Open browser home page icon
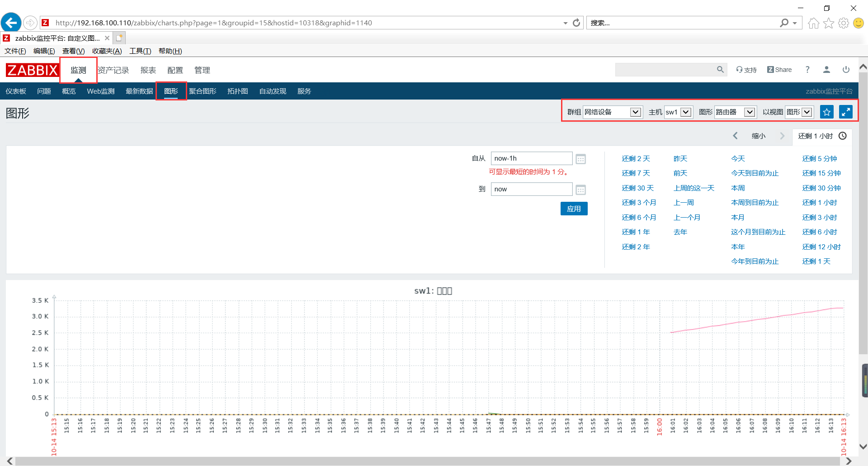868x466 pixels. (x=813, y=23)
